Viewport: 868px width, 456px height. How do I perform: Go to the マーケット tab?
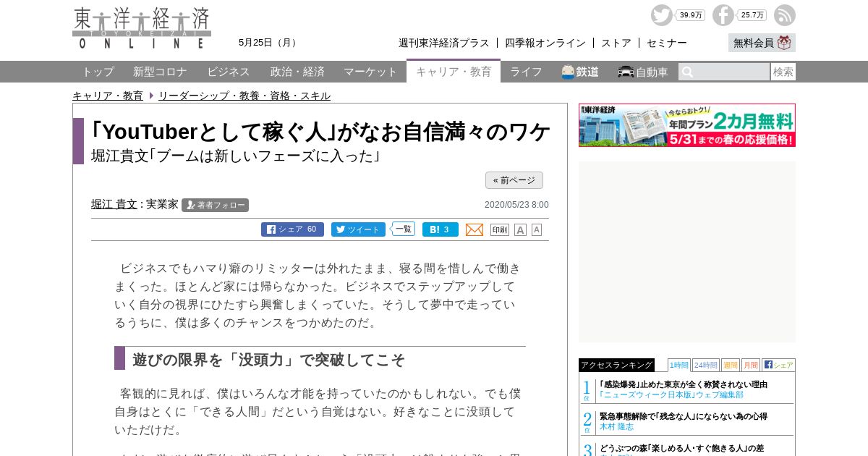point(370,72)
